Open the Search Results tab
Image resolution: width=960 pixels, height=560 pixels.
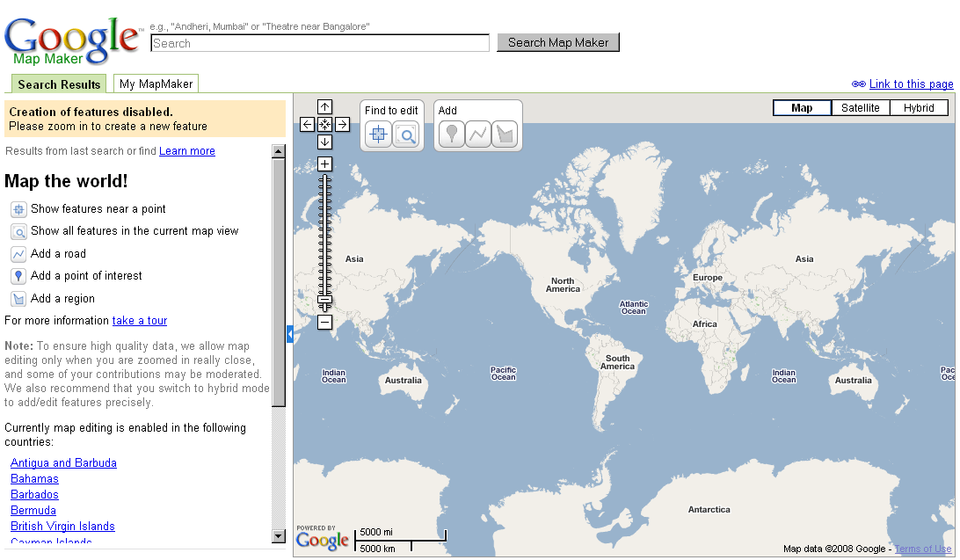pyautogui.click(x=59, y=84)
